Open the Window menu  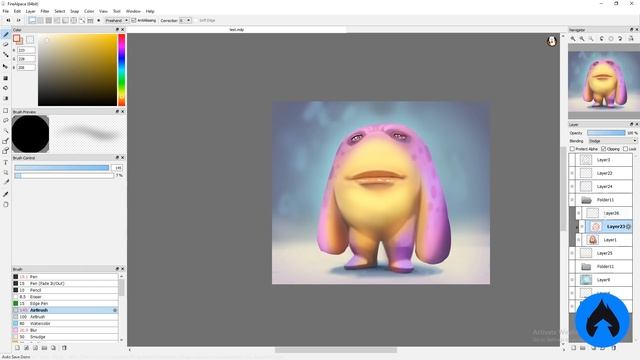point(133,11)
